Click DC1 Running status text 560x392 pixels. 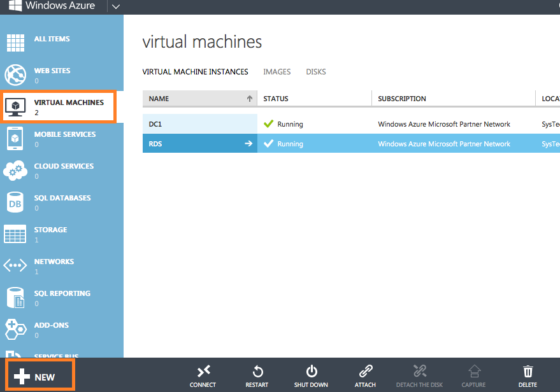point(290,124)
